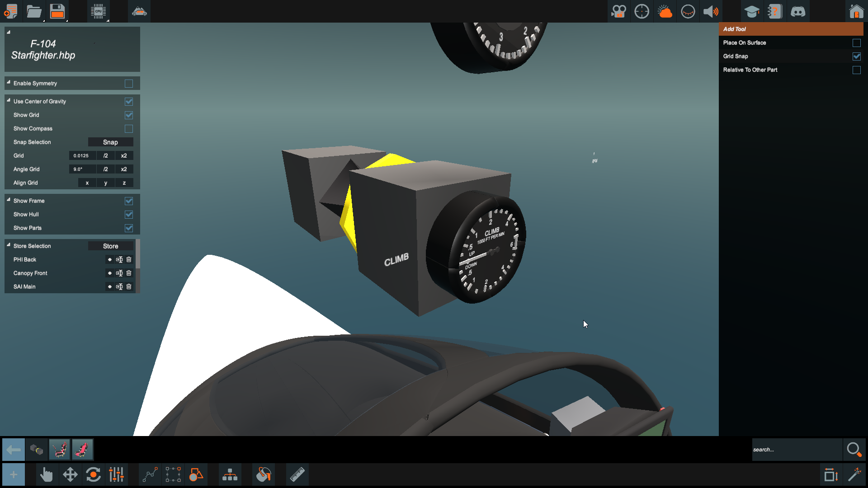Click the Save floppy disk icon

[57, 11]
